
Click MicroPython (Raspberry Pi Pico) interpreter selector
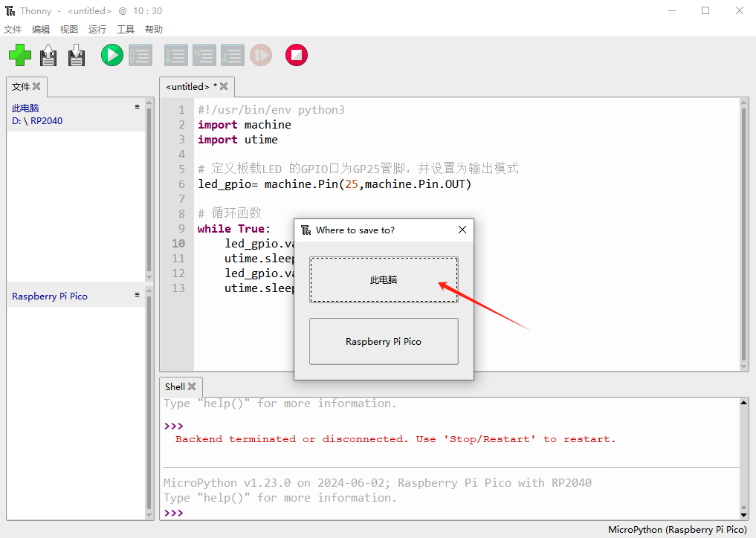pyautogui.click(x=677, y=529)
